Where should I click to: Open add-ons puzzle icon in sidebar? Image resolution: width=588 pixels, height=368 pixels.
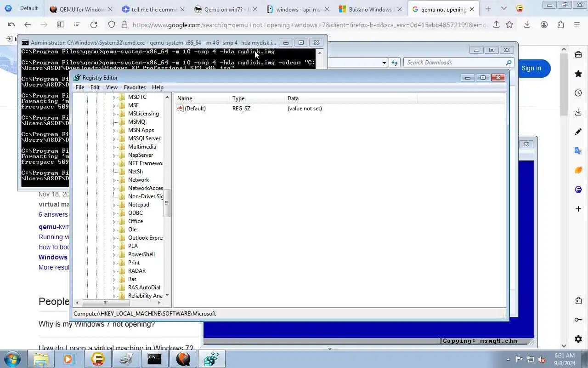click(x=578, y=300)
